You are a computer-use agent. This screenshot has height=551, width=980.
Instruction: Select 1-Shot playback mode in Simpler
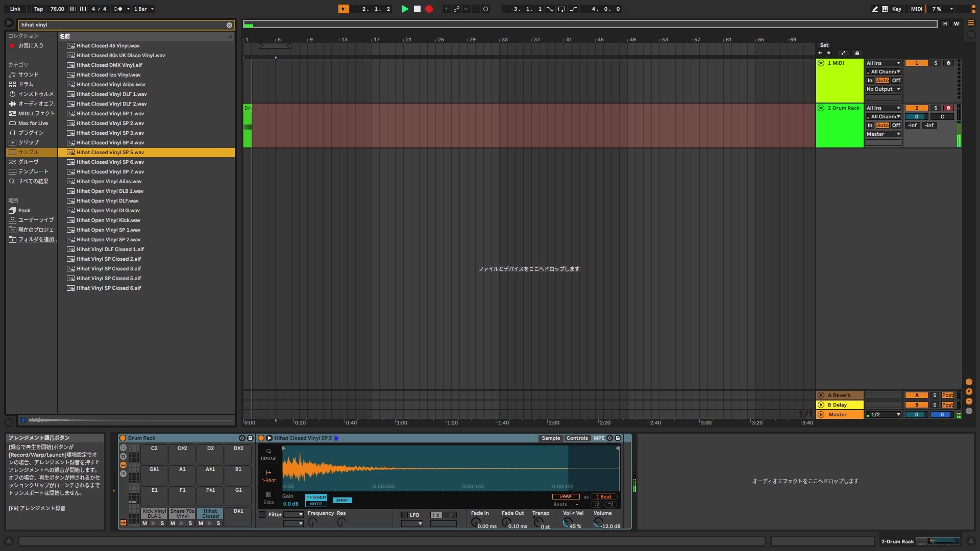[269, 475]
